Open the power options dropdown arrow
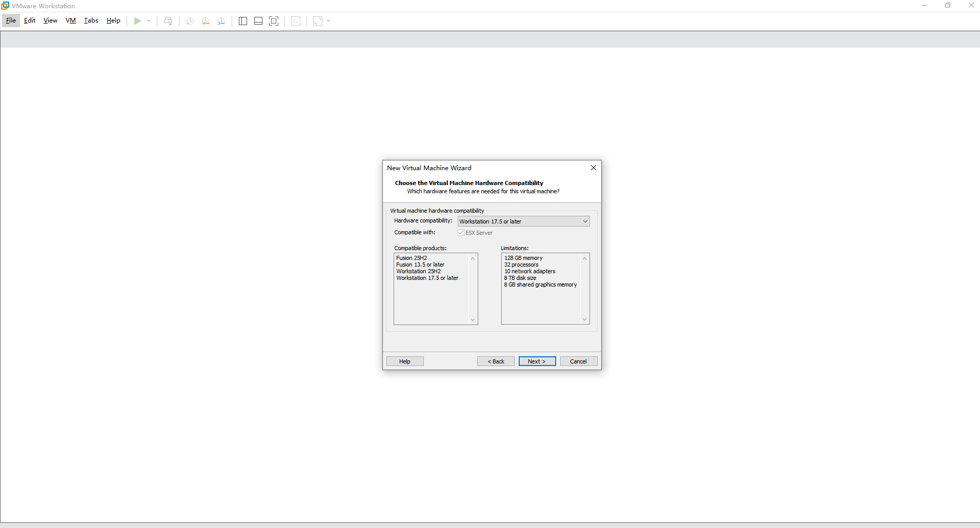Image resolution: width=980 pixels, height=528 pixels. tap(149, 21)
